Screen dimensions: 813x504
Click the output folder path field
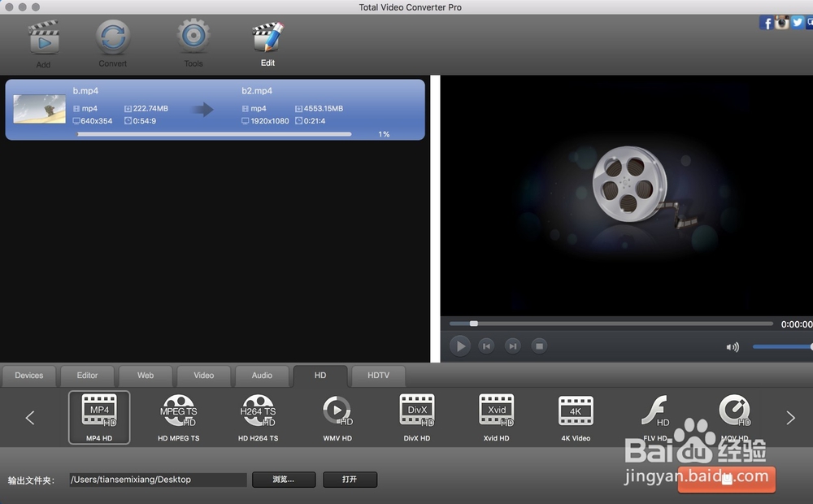159,480
